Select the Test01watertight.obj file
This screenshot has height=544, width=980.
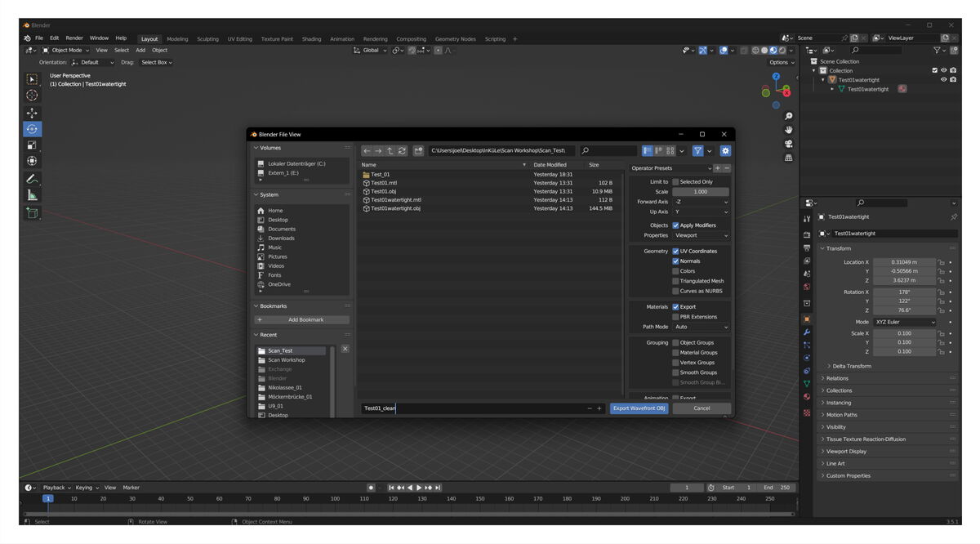tap(395, 208)
